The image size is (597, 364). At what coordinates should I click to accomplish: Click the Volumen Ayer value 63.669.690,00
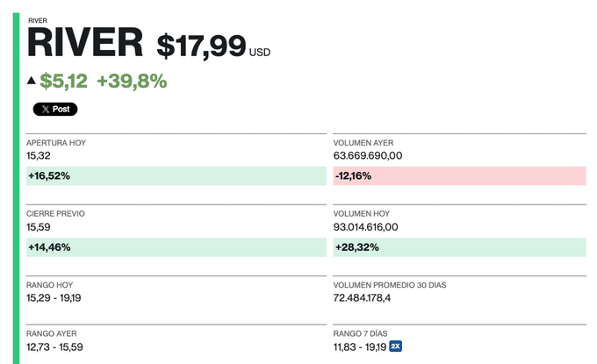pos(368,155)
